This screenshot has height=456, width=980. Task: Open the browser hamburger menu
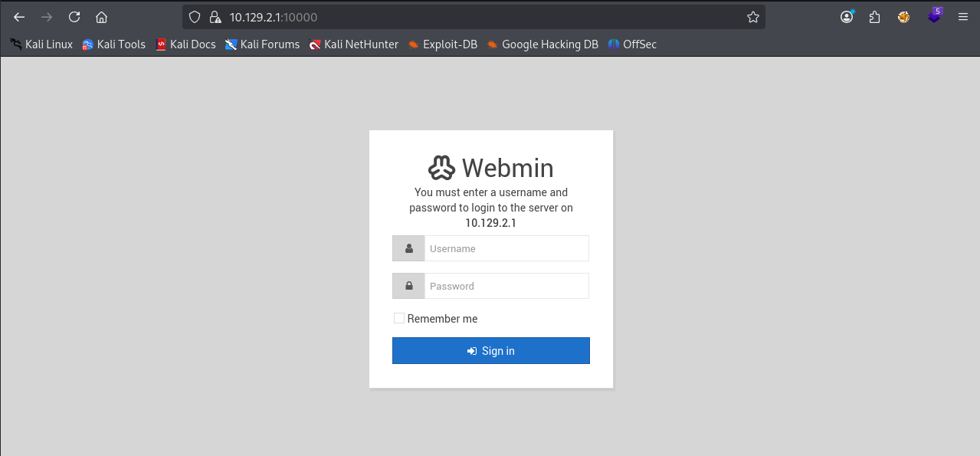click(x=963, y=17)
